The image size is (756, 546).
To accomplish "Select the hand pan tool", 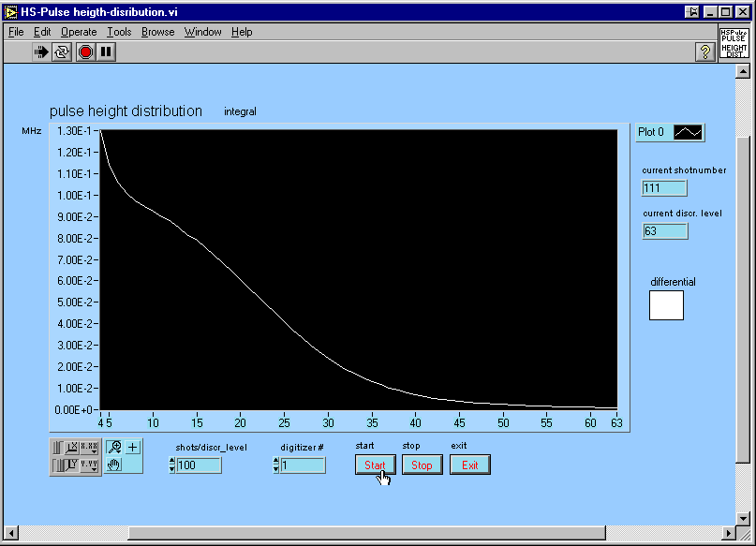I will coord(114,465).
